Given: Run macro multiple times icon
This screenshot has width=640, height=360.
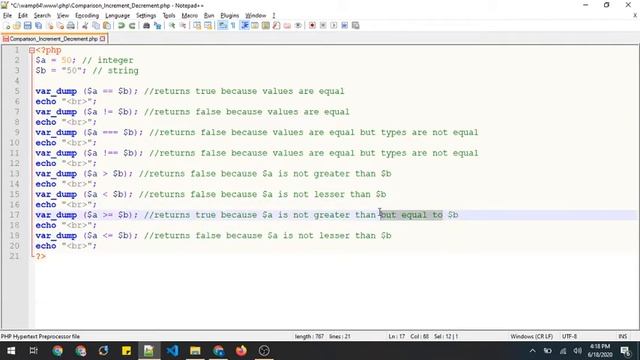Looking at the screenshot, I should click(x=344, y=26).
